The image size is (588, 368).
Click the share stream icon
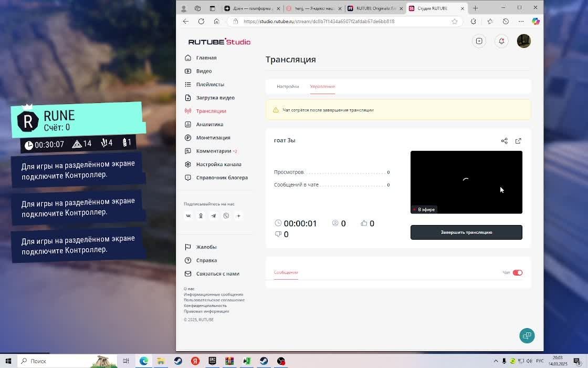(505, 141)
